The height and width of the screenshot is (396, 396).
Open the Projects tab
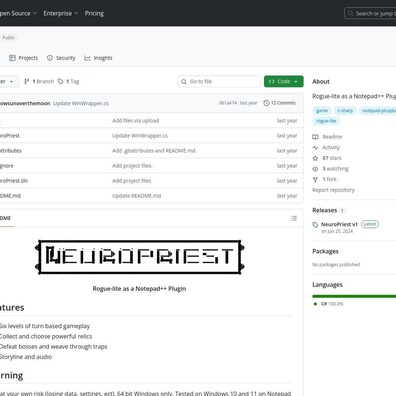pos(23,58)
